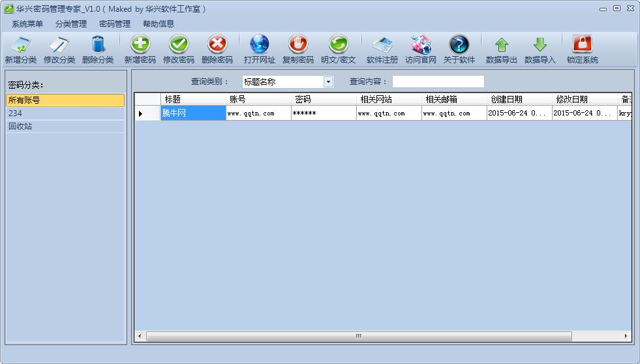This screenshot has height=364, width=640.
Task: Select the 234 category in sidebar
Action: pyautogui.click(x=15, y=114)
